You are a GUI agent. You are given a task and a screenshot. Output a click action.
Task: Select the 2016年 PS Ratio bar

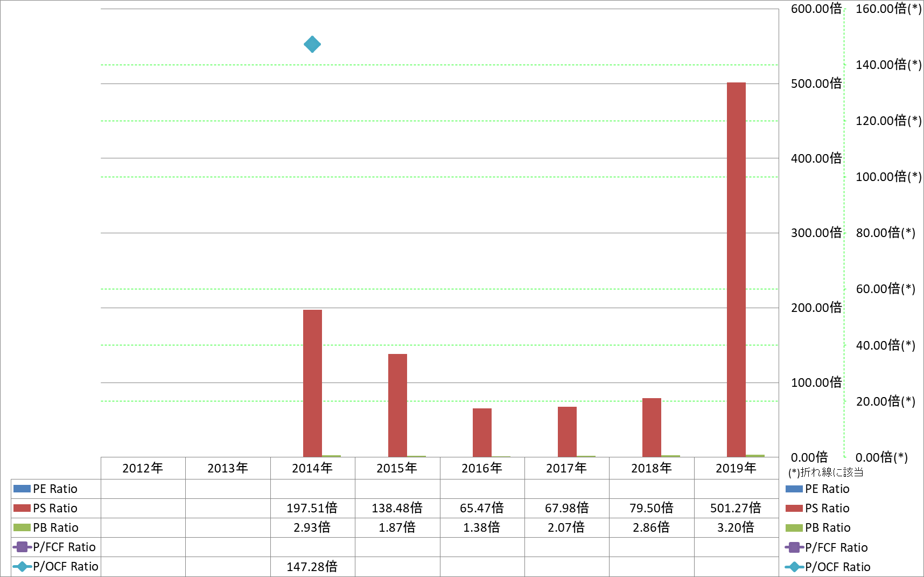482,433
